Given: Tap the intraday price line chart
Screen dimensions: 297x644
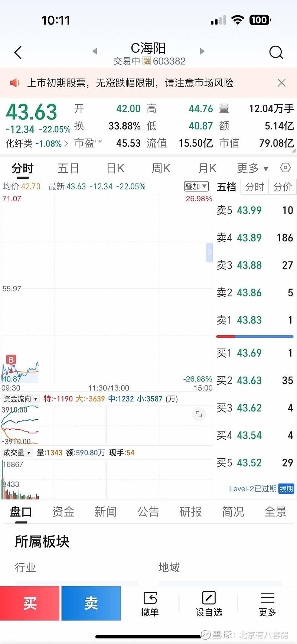Looking at the screenshot, I should (107, 288).
